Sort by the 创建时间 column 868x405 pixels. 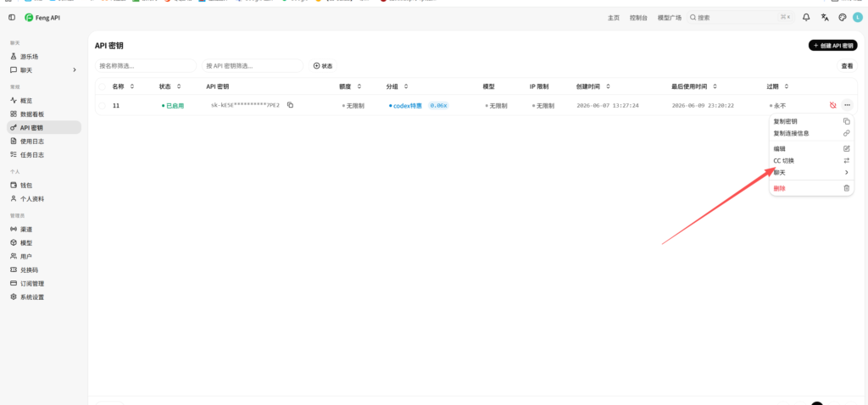pyautogui.click(x=593, y=86)
